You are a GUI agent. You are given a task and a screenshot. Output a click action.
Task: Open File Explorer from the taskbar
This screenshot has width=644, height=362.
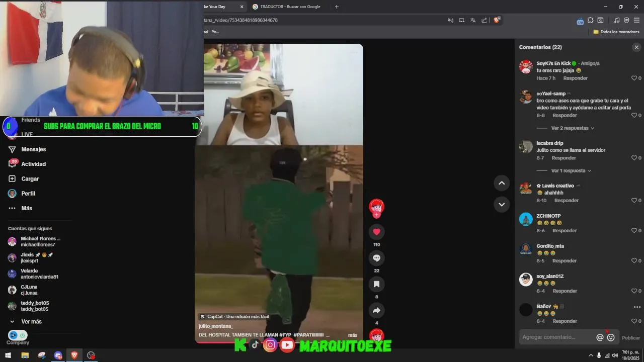pyautogui.click(x=25, y=355)
